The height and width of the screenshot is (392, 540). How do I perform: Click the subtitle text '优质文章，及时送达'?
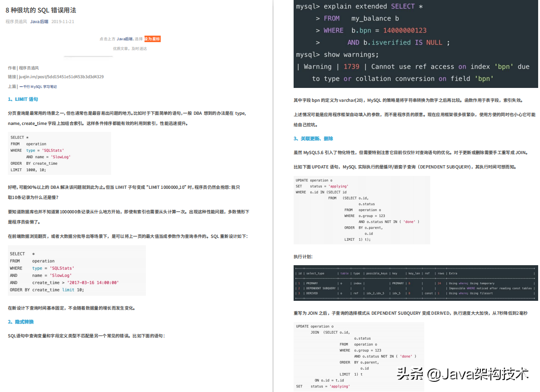[x=130, y=49]
